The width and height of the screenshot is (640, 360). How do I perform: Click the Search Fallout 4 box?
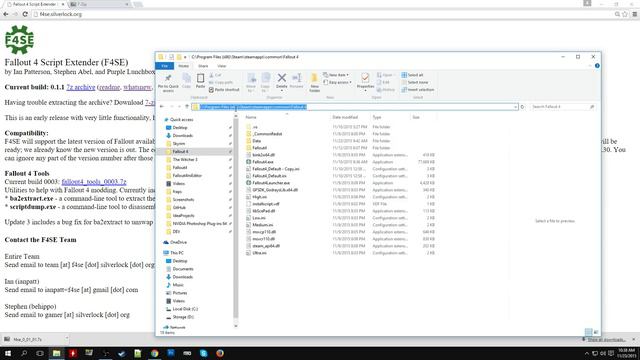[x=562, y=107]
